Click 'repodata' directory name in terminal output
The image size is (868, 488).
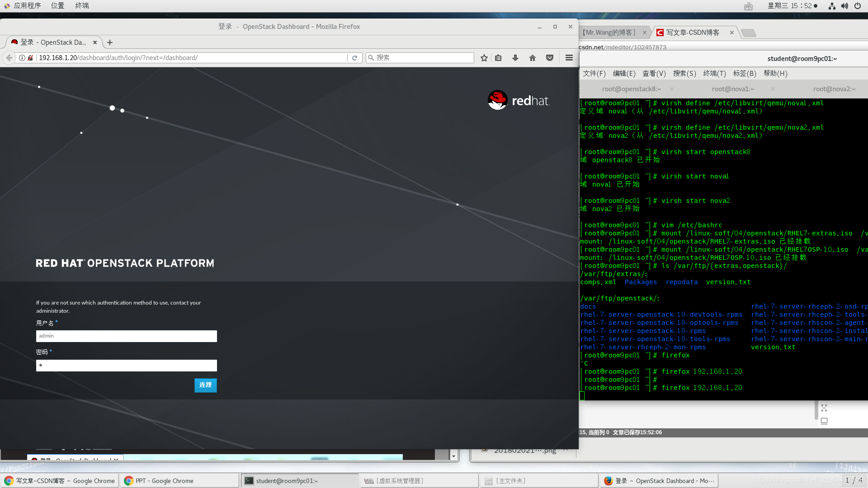pos(681,282)
